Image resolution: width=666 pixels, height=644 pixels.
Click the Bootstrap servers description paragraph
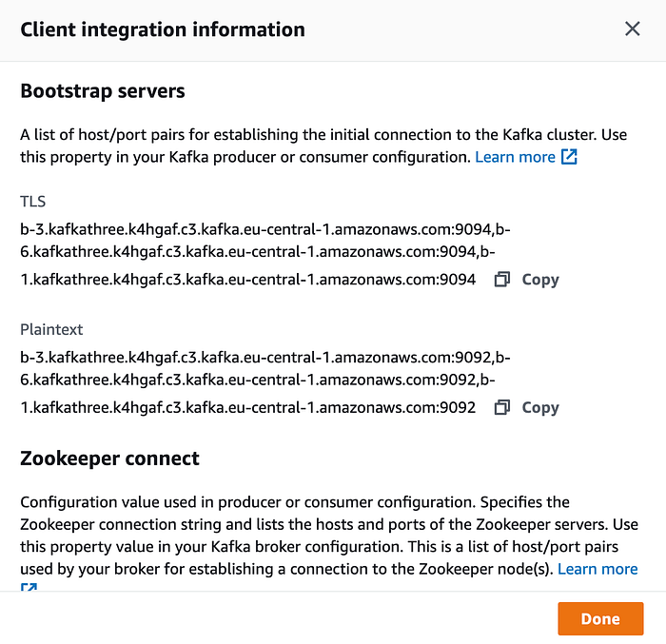tap(323, 146)
